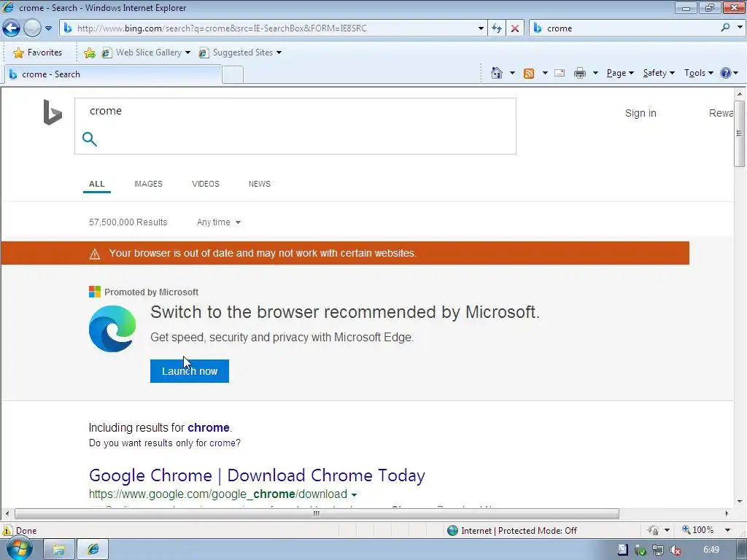Click the Help question mark icon
The width and height of the screenshot is (747, 560).
(x=726, y=73)
